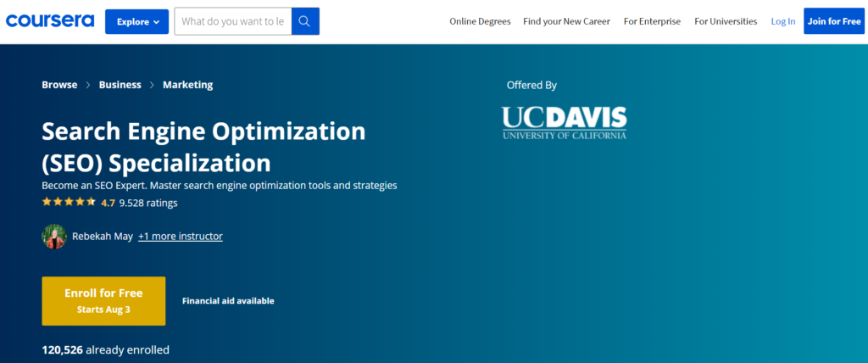Select Browse breadcrumb
868x363 pixels.
[x=60, y=85]
